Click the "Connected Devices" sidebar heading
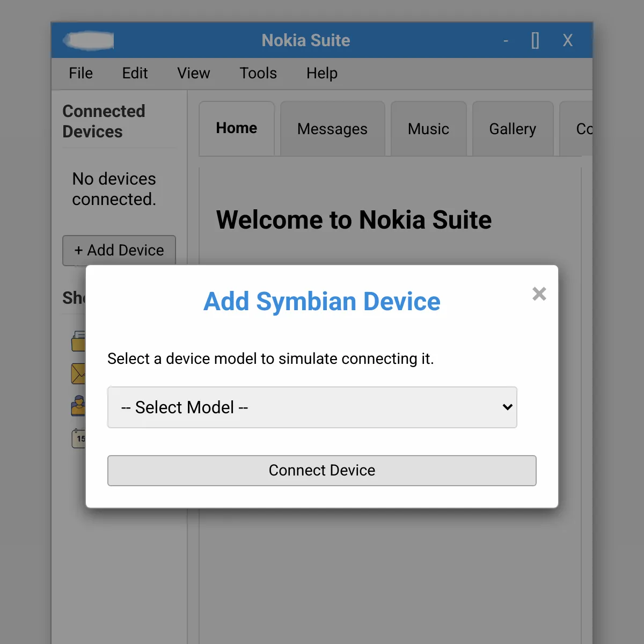 [104, 121]
